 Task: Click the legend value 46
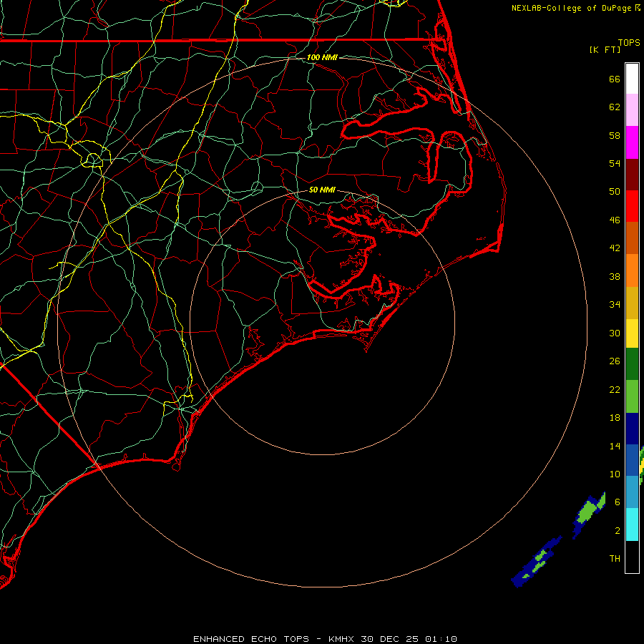coord(615,220)
